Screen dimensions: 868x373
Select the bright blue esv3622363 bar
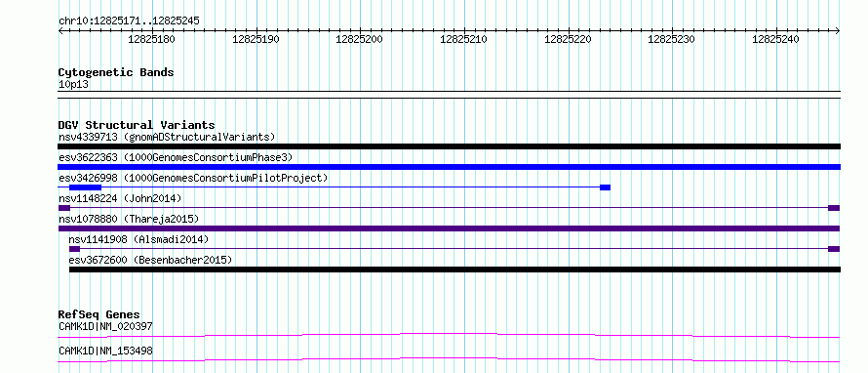(x=449, y=167)
